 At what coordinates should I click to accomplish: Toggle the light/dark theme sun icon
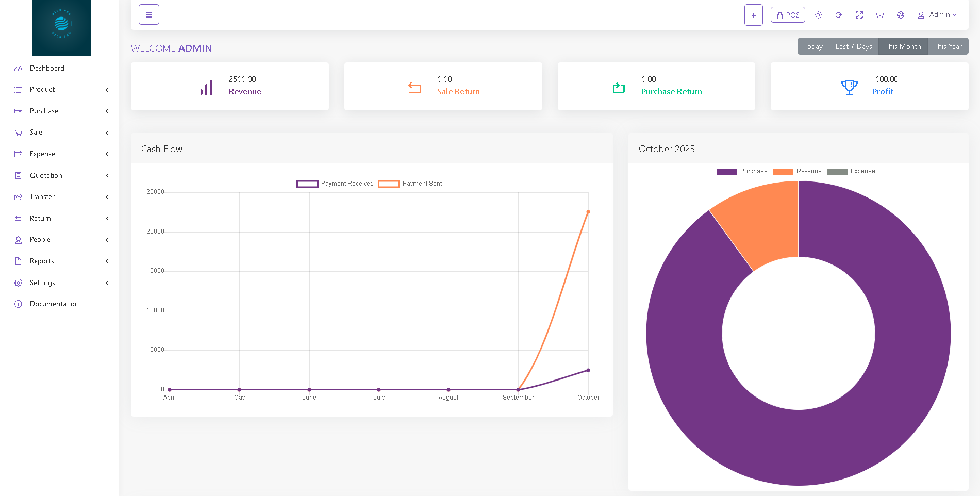tap(818, 15)
